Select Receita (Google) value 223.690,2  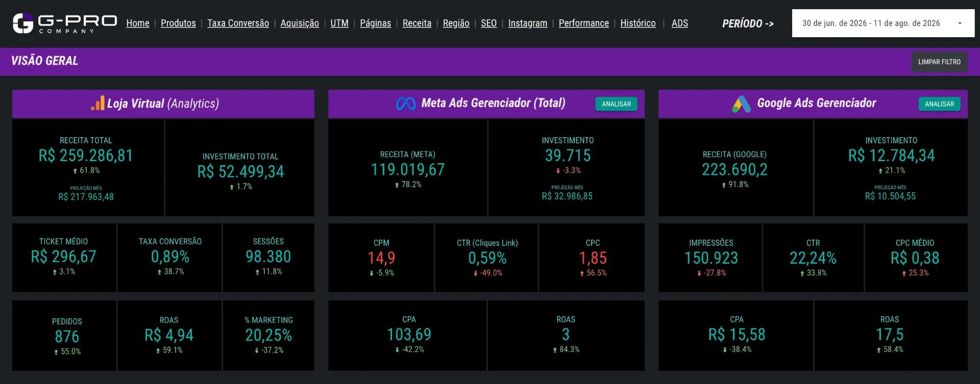(x=734, y=170)
